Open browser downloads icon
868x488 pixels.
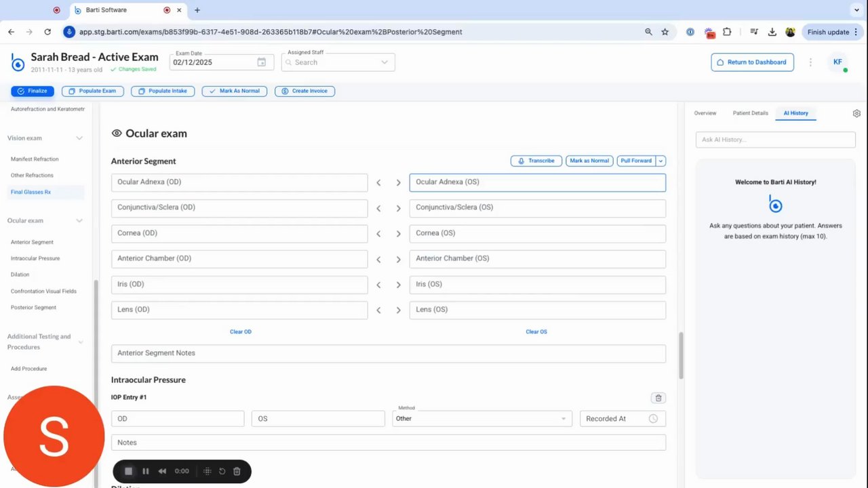point(772,32)
